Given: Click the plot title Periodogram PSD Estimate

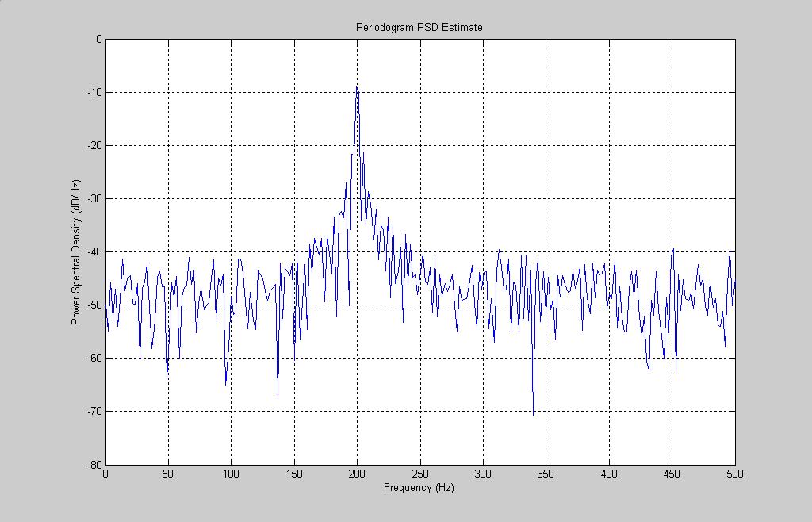Looking at the screenshot, I should point(419,28).
